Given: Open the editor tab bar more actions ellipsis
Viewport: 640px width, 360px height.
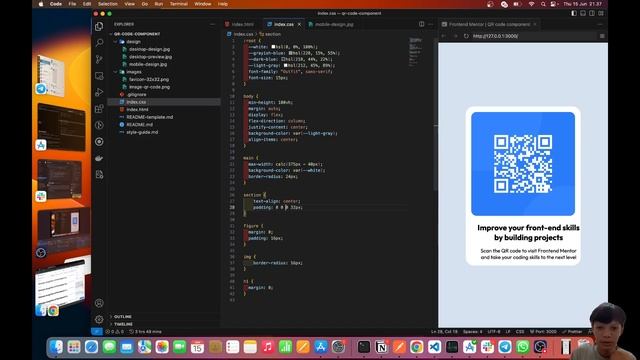Looking at the screenshot, I should pyautogui.click(x=430, y=24).
